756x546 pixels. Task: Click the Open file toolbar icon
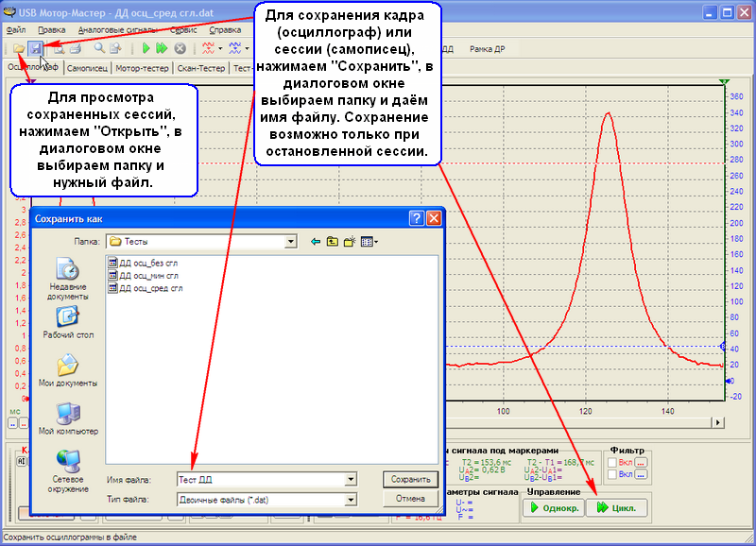19,47
